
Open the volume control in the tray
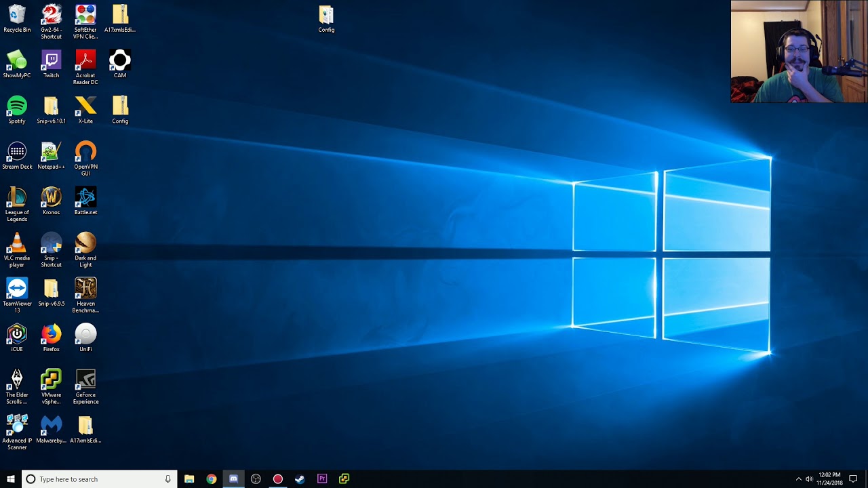(x=809, y=479)
